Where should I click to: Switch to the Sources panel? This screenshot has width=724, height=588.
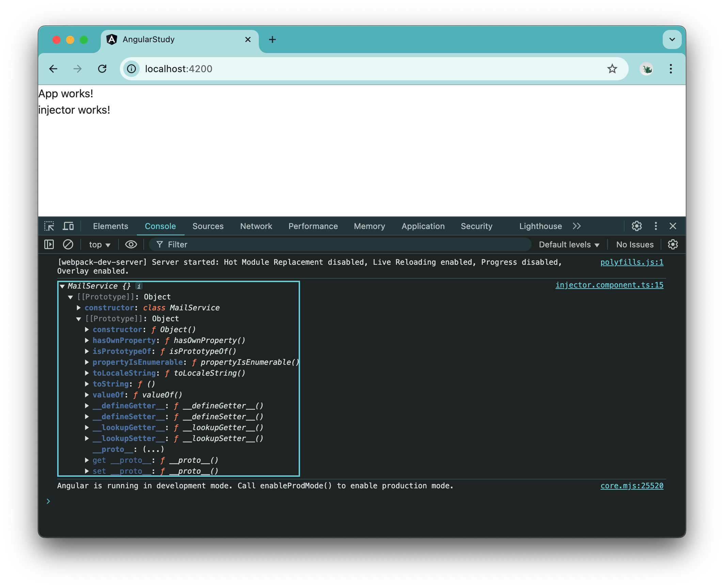(x=208, y=226)
